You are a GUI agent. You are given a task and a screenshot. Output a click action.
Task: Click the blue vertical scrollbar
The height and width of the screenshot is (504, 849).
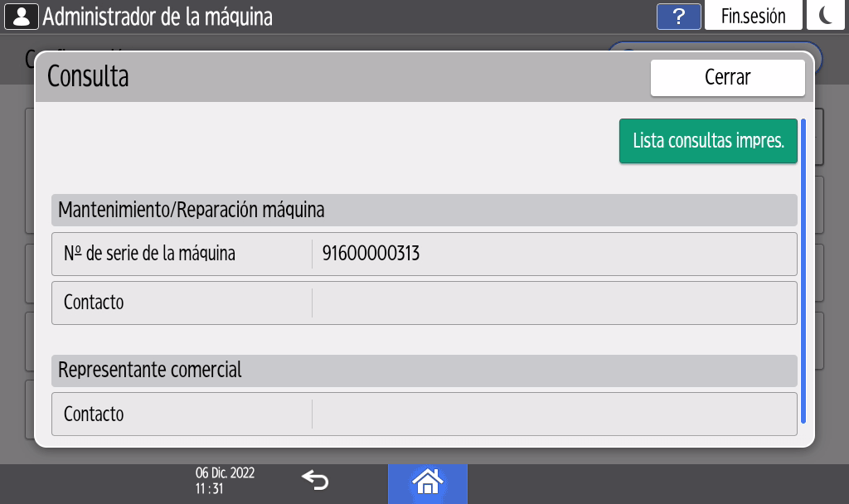[x=803, y=274]
